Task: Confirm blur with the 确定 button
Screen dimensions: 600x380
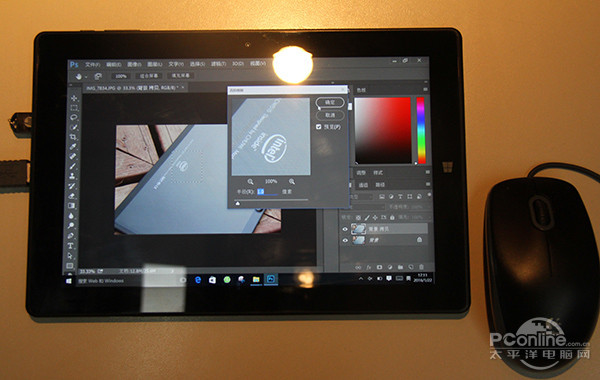Action: 329,103
